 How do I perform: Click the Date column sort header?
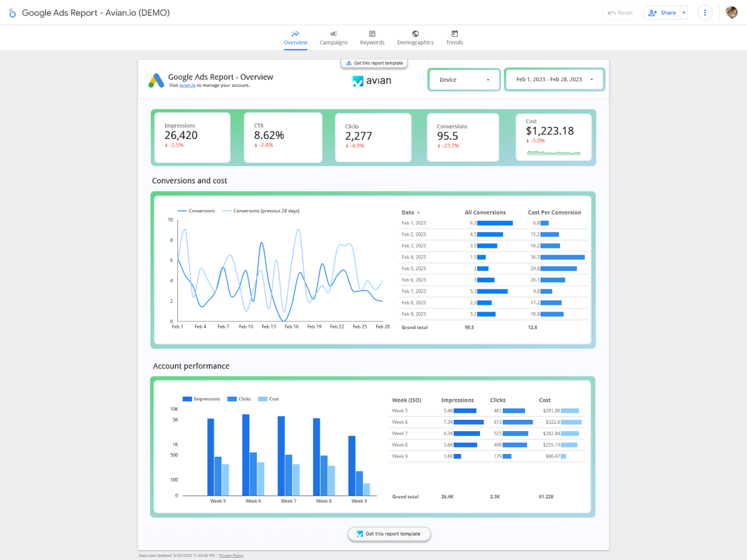(x=409, y=212)
